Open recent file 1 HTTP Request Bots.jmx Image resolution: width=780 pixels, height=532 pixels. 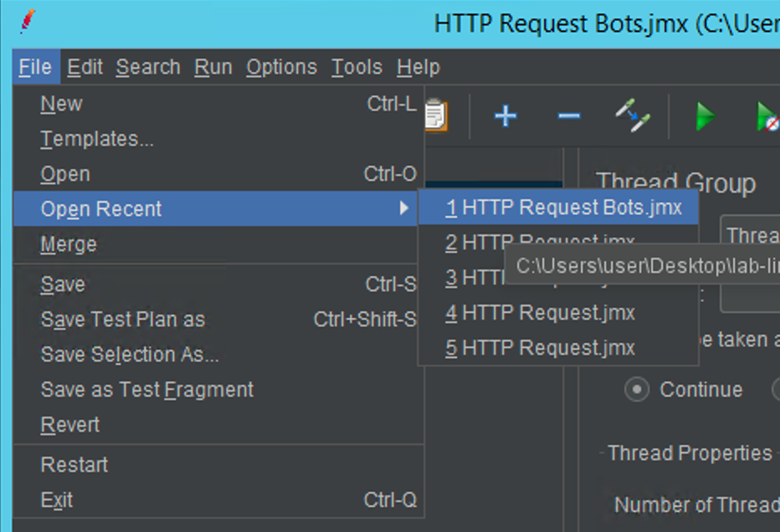558,207
